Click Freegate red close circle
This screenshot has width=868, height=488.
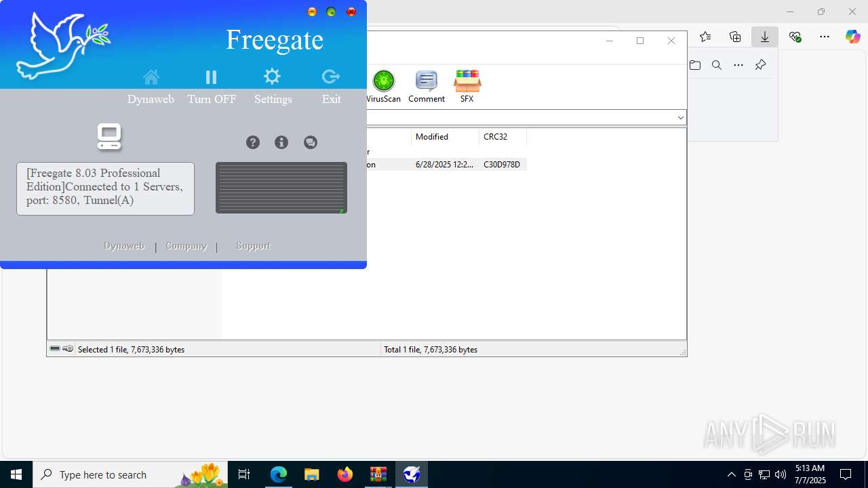click(x=351, y=12)
